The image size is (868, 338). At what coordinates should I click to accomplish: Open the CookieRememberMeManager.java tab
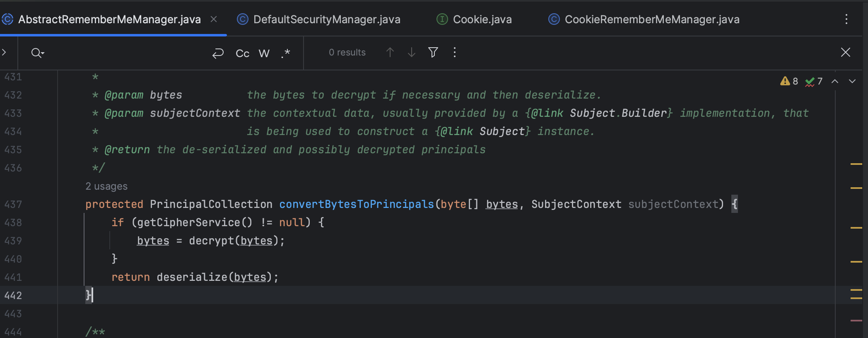point(644,19)
